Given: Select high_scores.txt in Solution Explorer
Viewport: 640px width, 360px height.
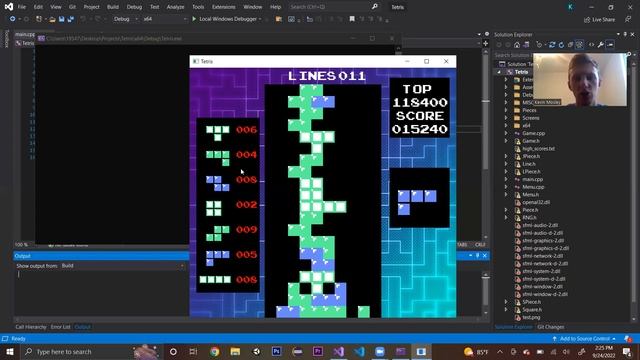Looking at the screenshot, I should pos(538,149).
